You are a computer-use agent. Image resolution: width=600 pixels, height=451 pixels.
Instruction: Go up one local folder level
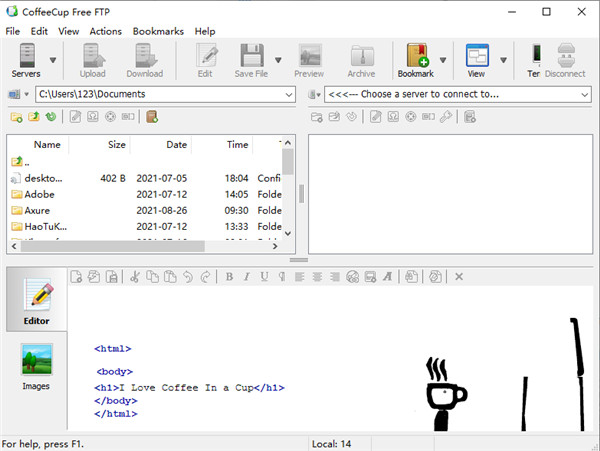pos(34,116)
